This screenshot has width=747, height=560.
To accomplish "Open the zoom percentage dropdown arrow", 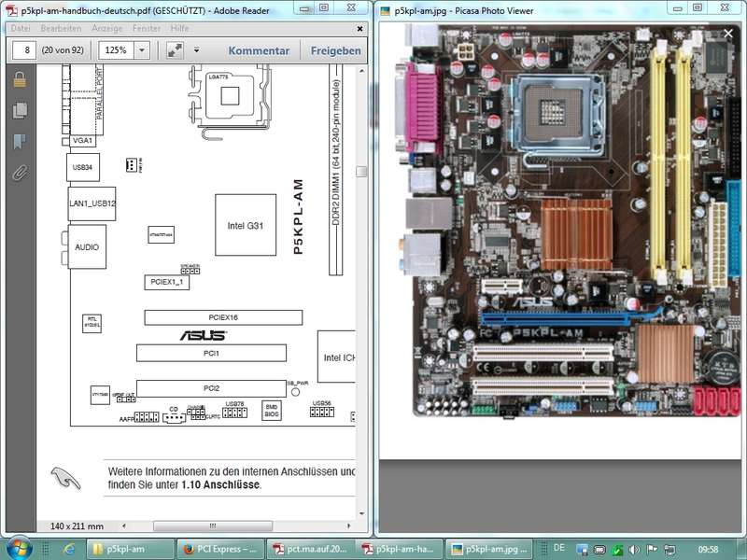I will coord(140,50).
